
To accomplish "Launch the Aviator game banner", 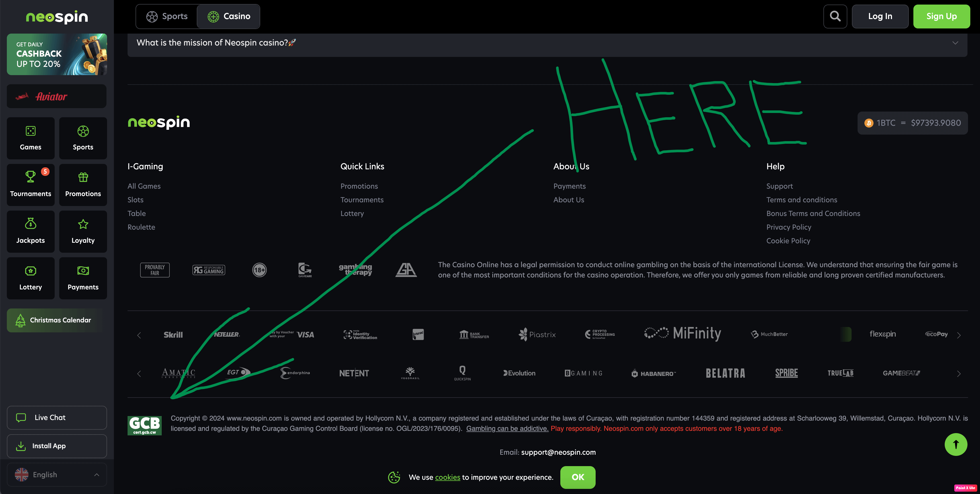I will [57, 96].
